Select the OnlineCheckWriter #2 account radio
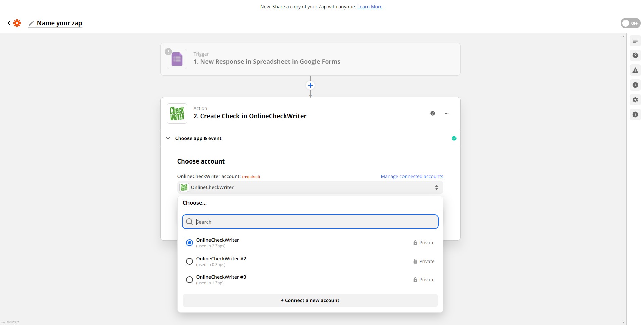 click(x=190, y=261)
